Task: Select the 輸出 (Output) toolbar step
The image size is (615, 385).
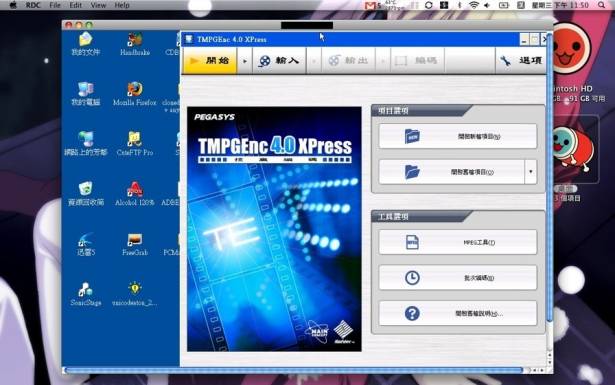Action: tap(348, 61)
